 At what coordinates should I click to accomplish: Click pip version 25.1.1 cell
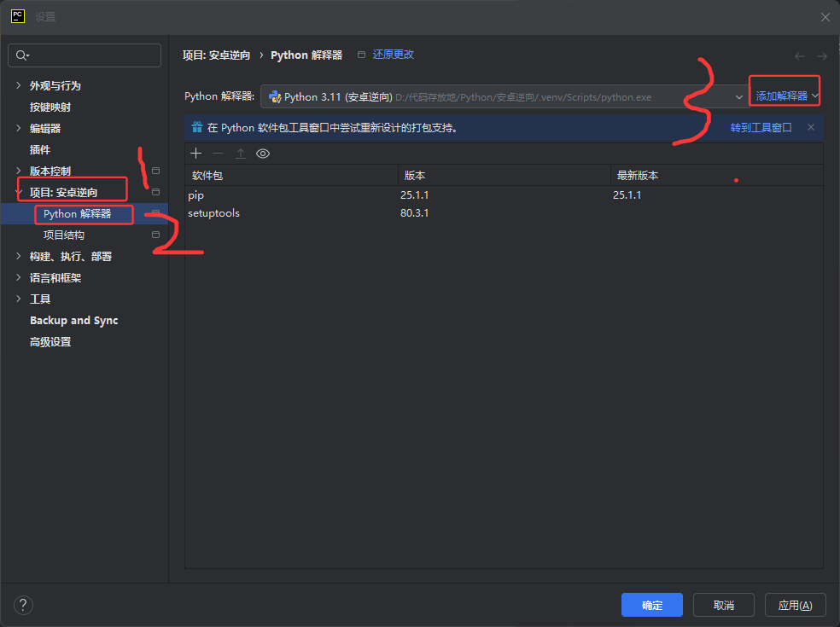[x=415, y=194]
